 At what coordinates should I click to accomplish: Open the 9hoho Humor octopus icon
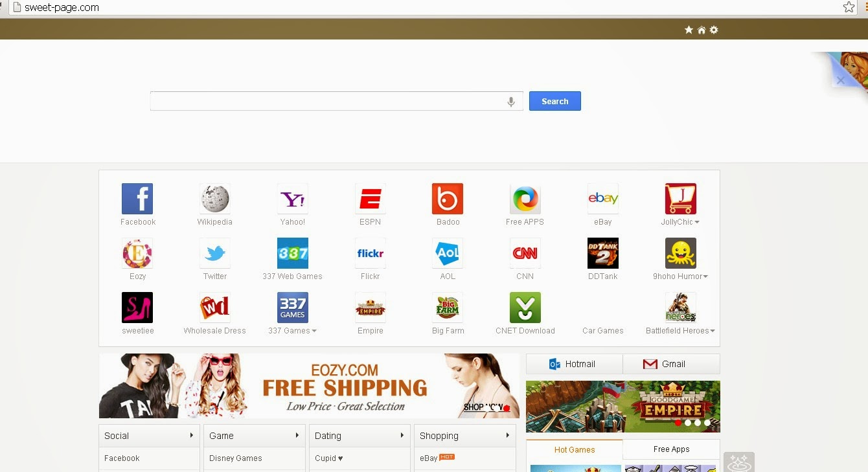(x=681, y=253)
